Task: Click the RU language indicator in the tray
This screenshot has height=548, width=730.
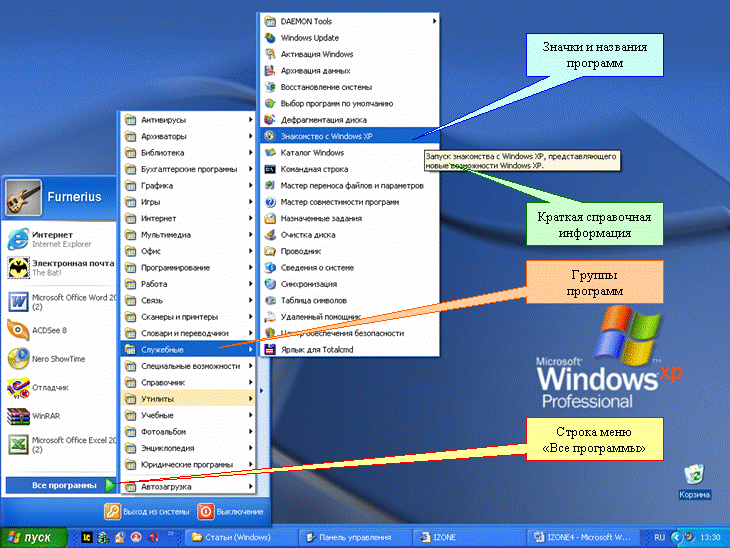Action: coord(659,537)
